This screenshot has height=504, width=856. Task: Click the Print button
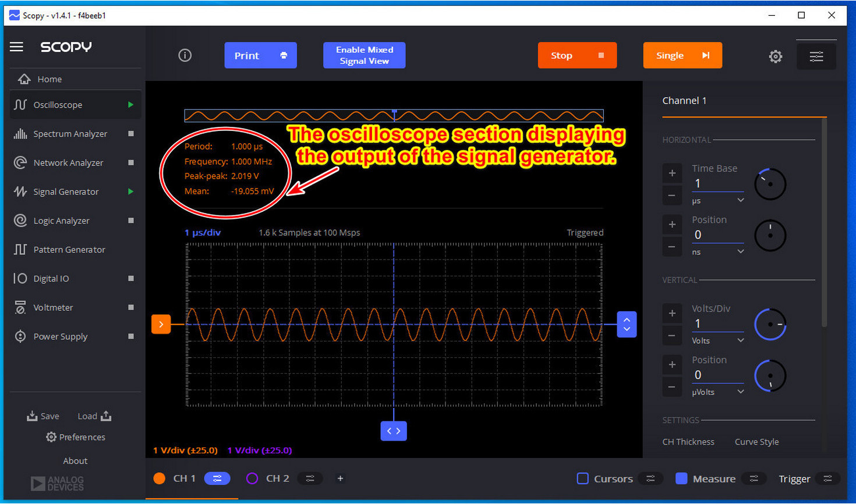260,55
